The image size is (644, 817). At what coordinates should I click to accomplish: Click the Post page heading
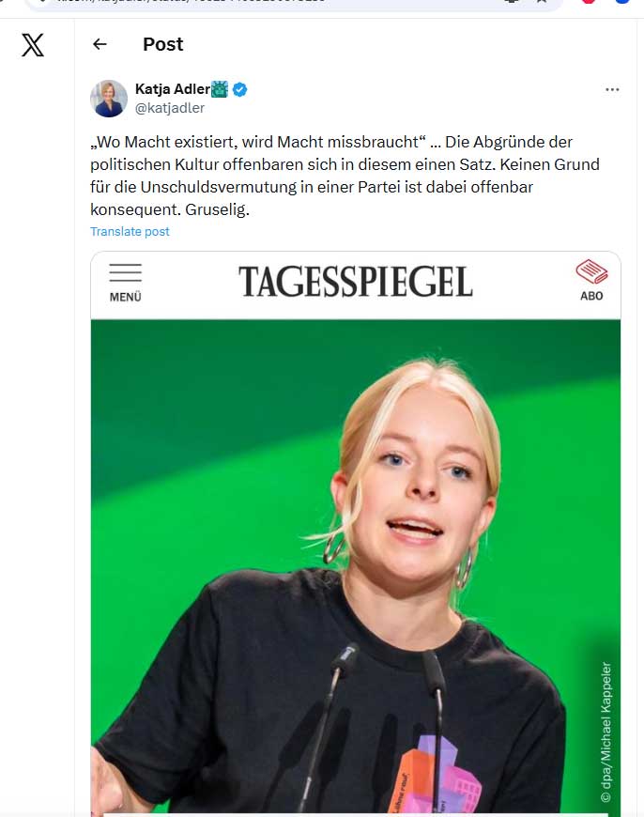(163, 44)
